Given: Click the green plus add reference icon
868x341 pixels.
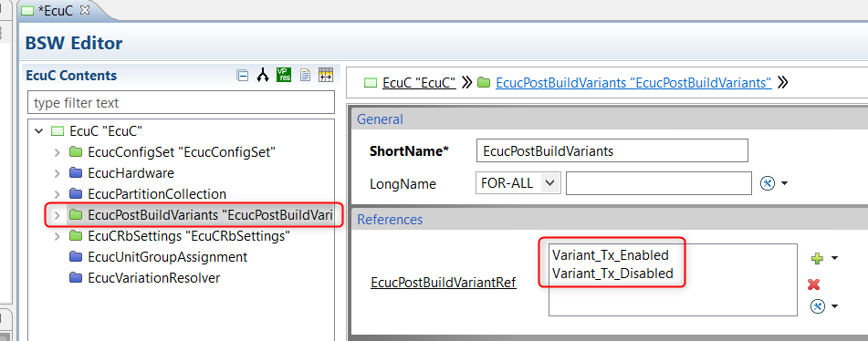Looking at the screenshot, I should [x=817, y=258].
